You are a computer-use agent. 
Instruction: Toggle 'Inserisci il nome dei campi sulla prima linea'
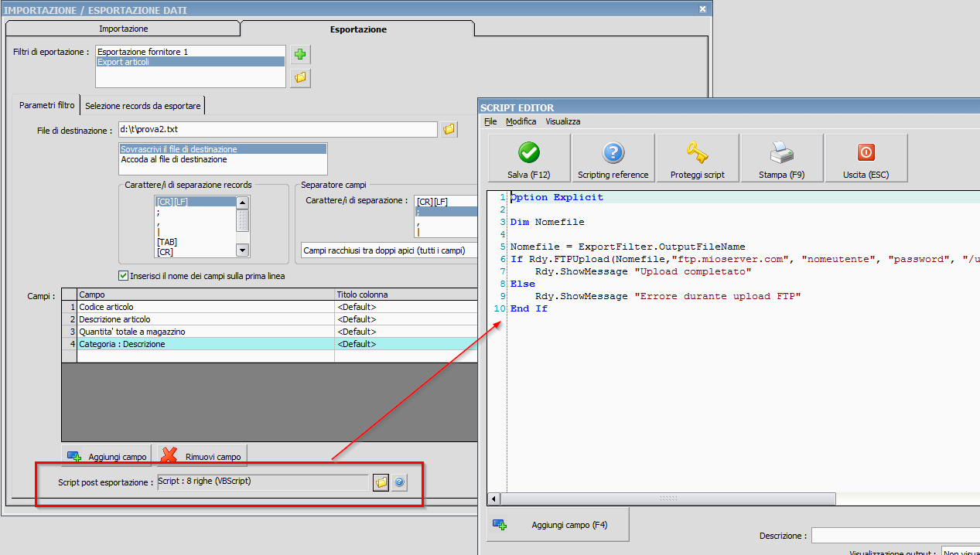(123, 276)
